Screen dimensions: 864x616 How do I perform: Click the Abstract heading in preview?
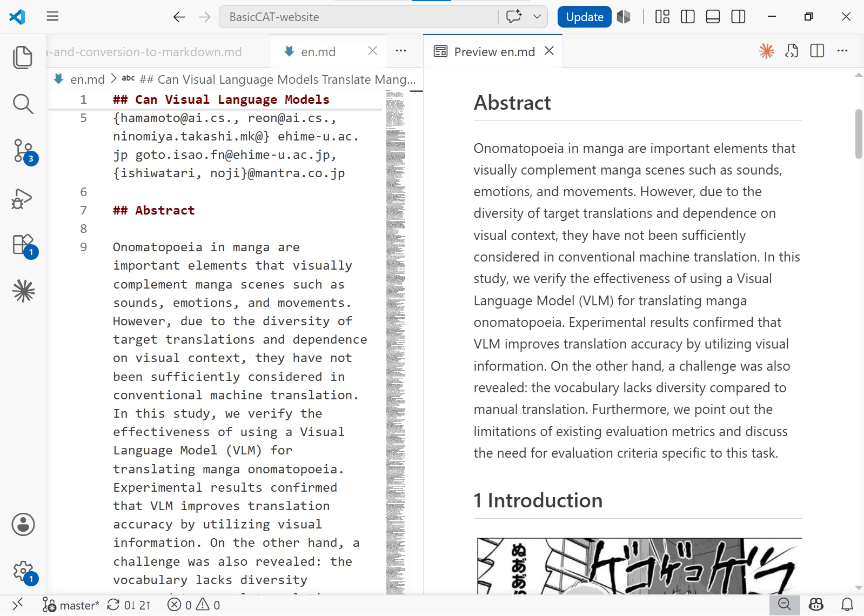[x=512, y=103]
